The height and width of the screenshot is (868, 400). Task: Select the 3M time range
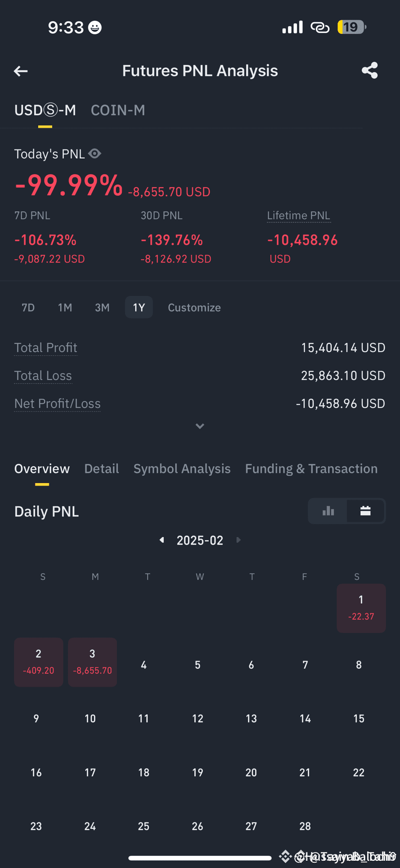pyautogui.click(x=102, y=308)
